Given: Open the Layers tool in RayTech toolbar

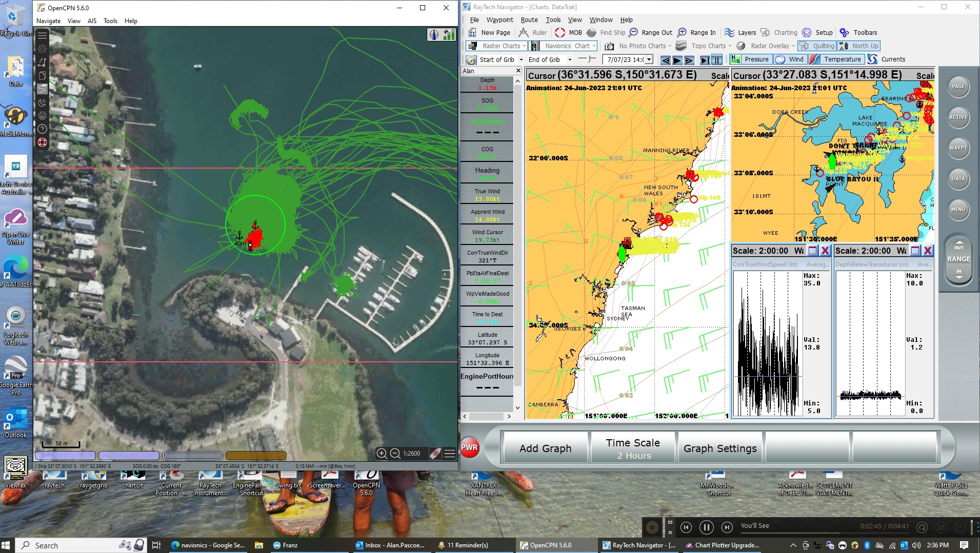Looking at the screenshot, I should tap(739, 32).
